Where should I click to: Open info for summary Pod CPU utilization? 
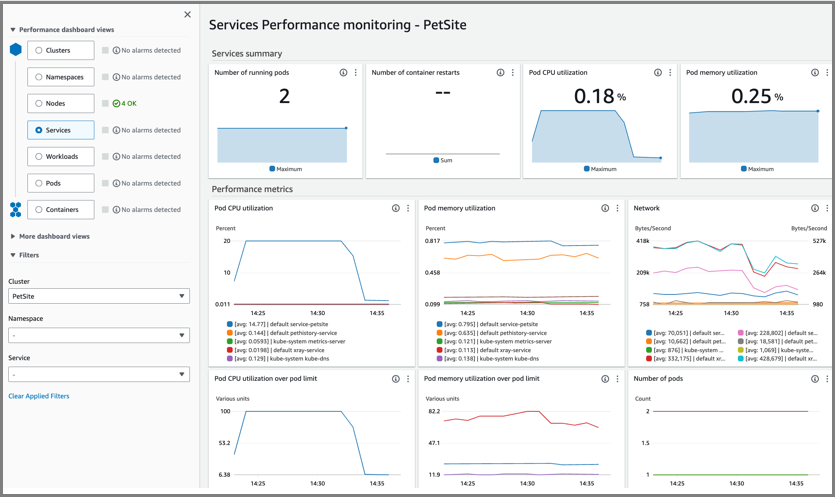[x=658, y=72]
